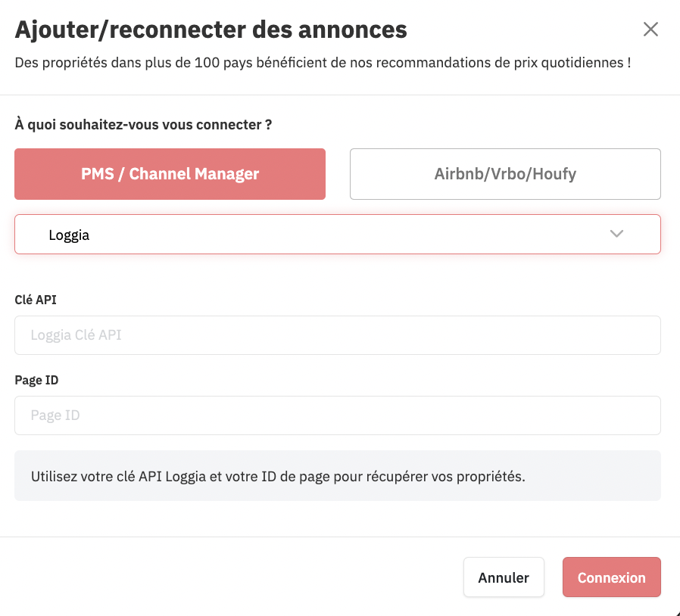Click the dialog title 'Ajouter/reconnecter des annonces'
The height and width of the screenshot is (616, 680).
tap(211, 30)
